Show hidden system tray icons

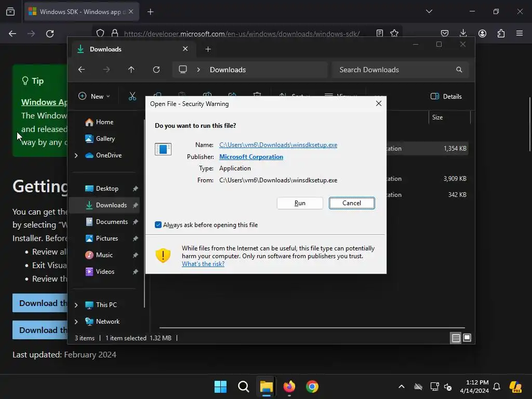[x=402, y=387]
